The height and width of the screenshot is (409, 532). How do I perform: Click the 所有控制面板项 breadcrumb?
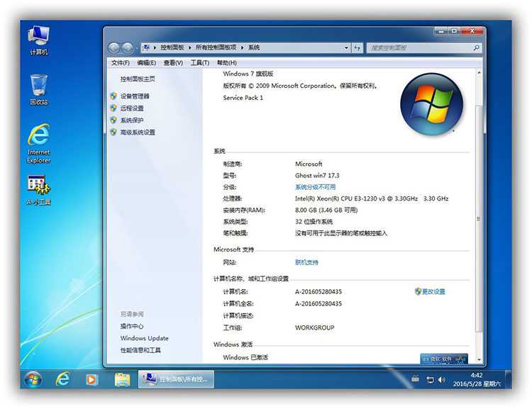tap(216, 47)
